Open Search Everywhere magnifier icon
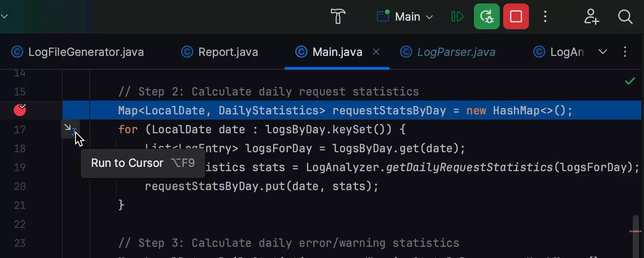This screenshot has width=644, height=258. 625,17
